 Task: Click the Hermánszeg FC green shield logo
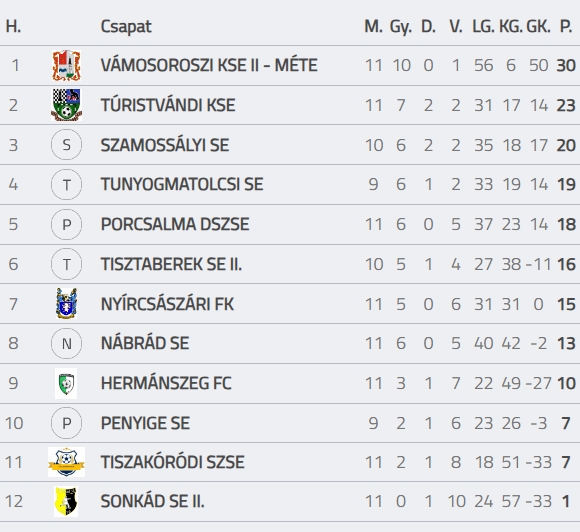[66, 383]
